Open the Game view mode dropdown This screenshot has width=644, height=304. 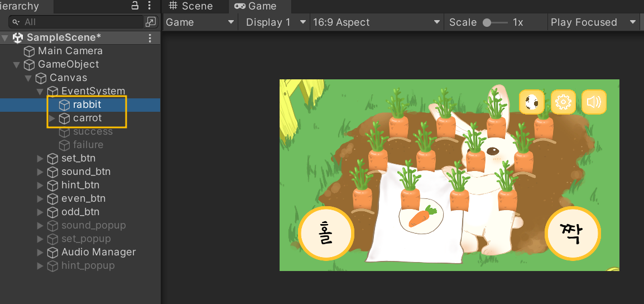coord(200,22)
